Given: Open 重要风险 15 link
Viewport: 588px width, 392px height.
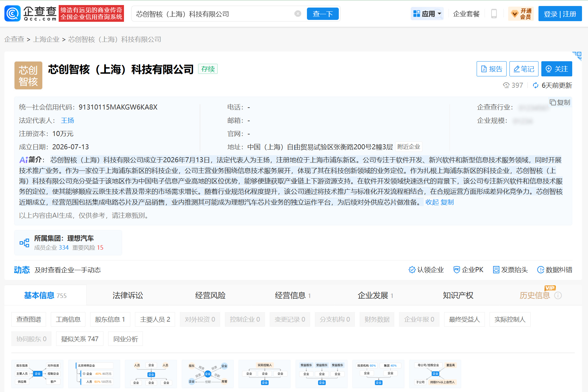Looking at the screenshot, I should [88, 247].
